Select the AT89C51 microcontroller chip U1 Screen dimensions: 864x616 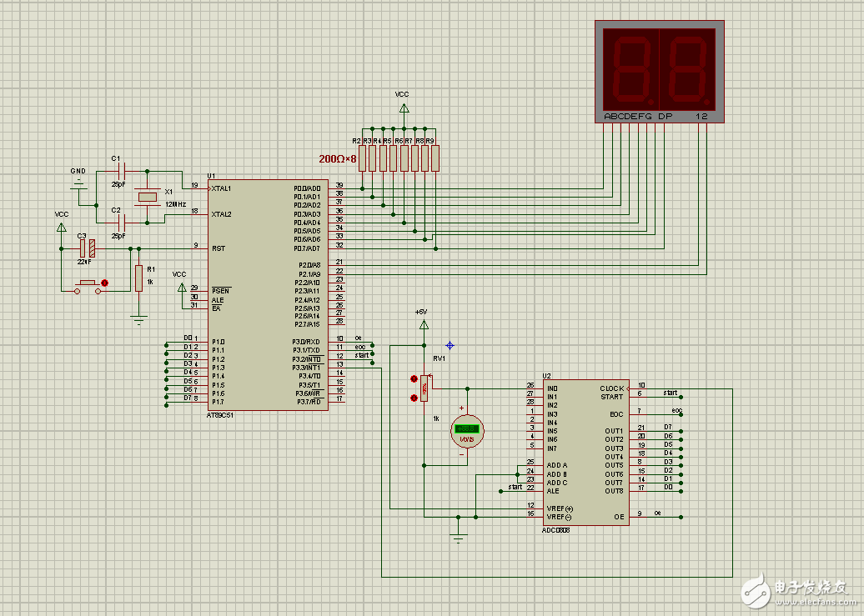click(x=268, y=295)
